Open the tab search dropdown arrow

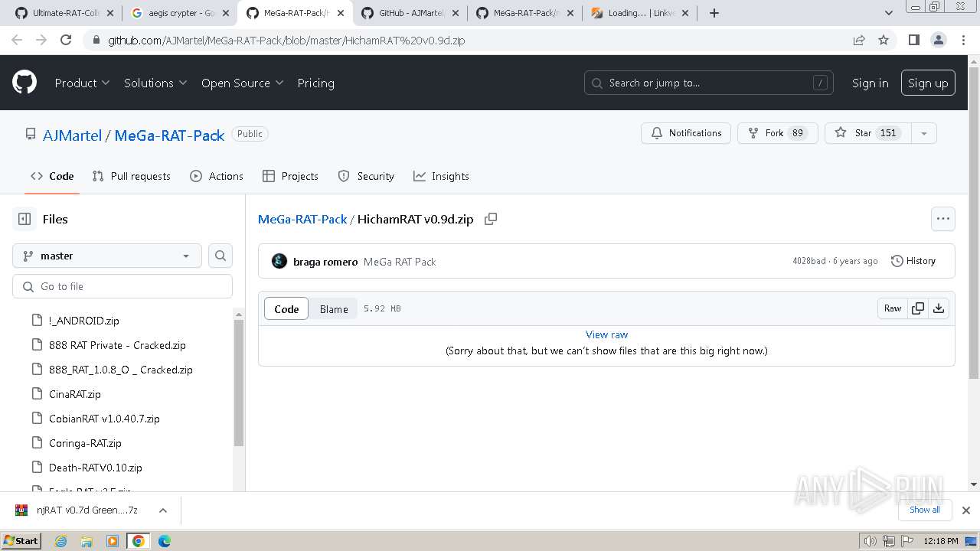[888, 13]
